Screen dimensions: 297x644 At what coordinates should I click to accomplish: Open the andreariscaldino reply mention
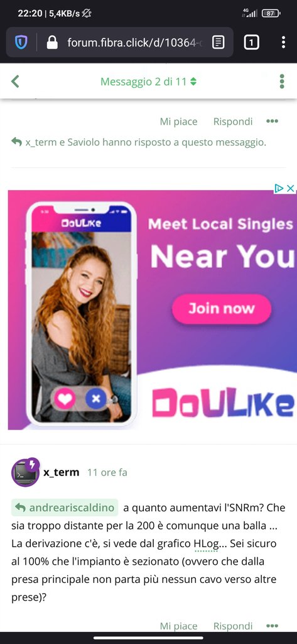coord(65,508)
